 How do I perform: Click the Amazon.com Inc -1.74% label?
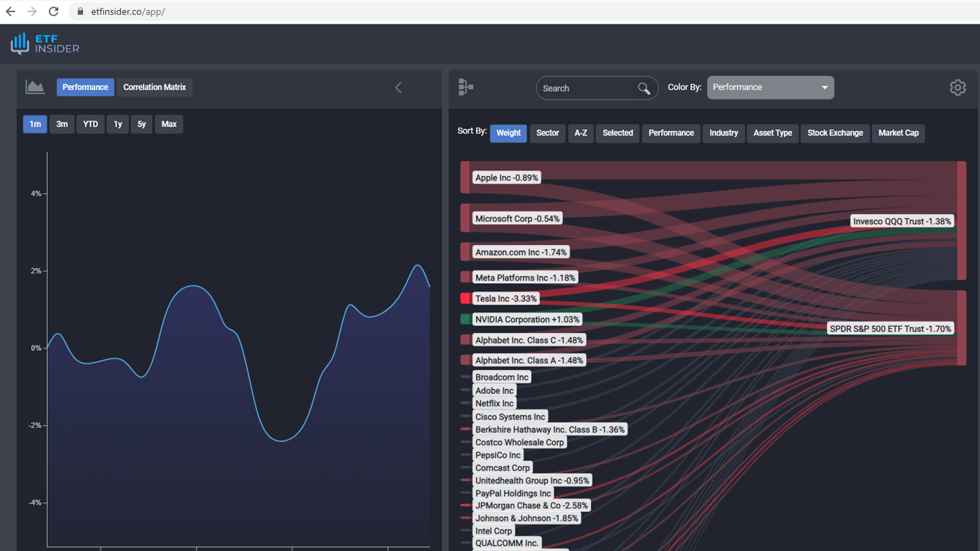[x=521, y=252]
